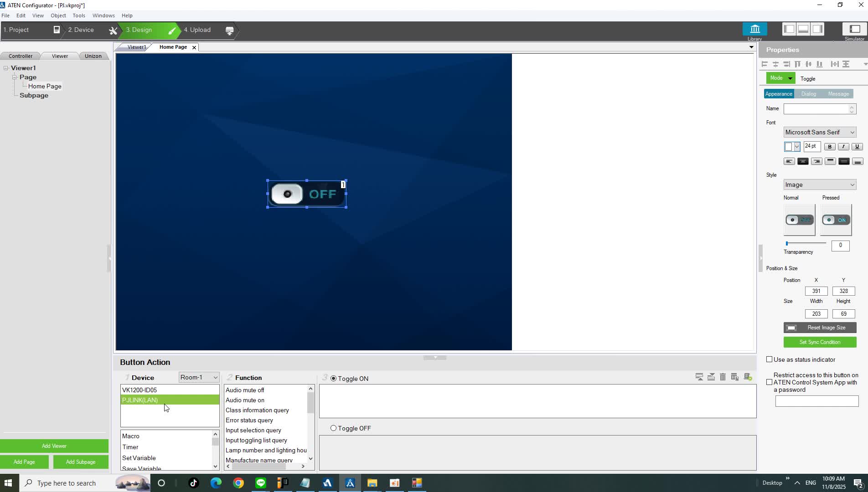The image size is (868, 492).
Task: Click the Reset Image Size button
Action: pyautogui.click(x=820, y=328)
